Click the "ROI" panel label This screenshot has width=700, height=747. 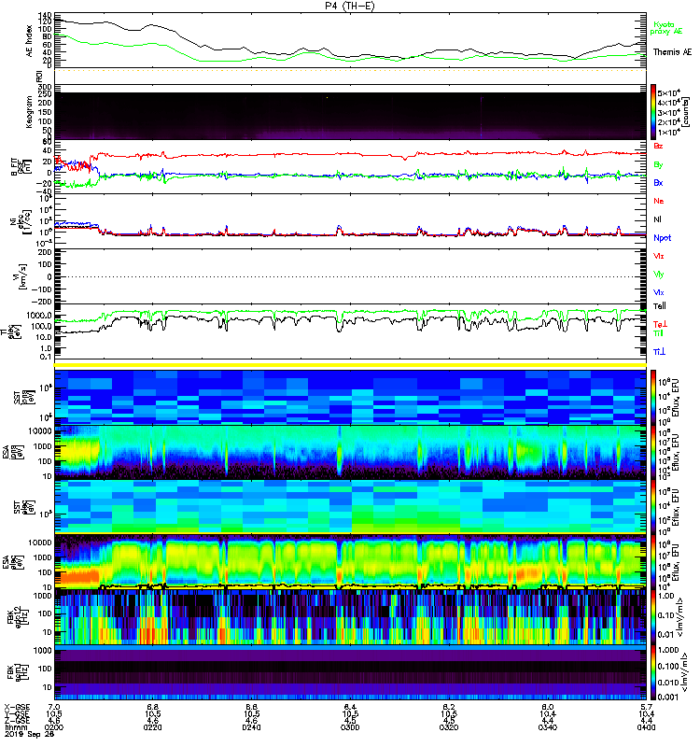click(39, 77)
